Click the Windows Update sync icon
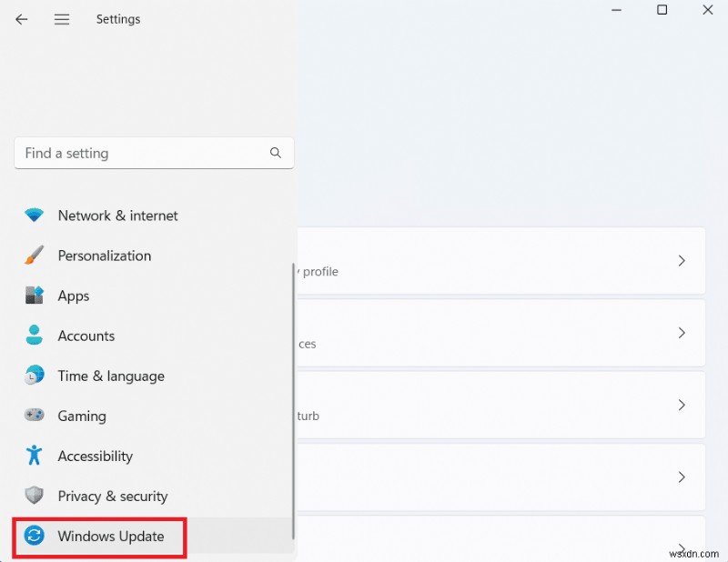This screenshot has height=562, width=728. (34, 536)
